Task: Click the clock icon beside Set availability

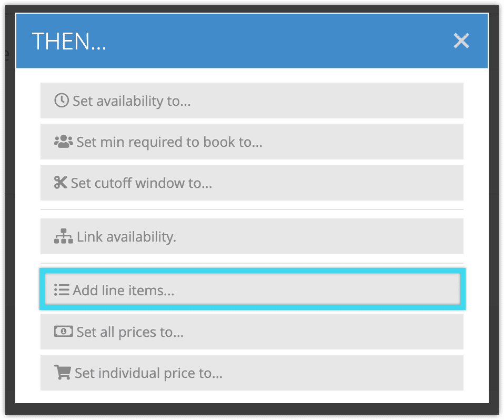Action: pyautogui.click(x=62, y=101)
